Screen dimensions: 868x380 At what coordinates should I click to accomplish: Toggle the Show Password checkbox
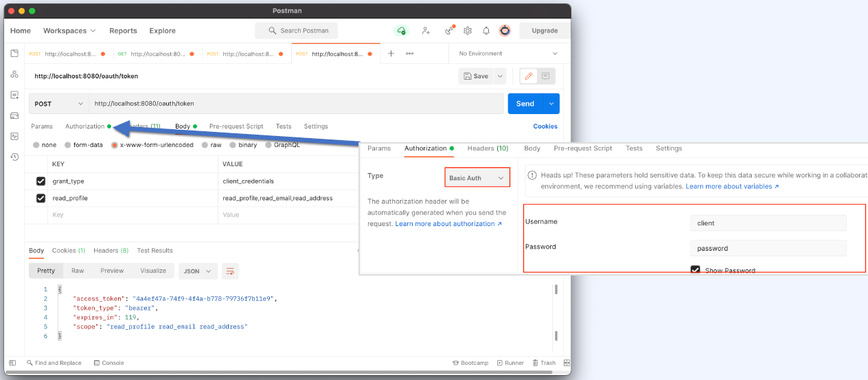tap(695, 270)
